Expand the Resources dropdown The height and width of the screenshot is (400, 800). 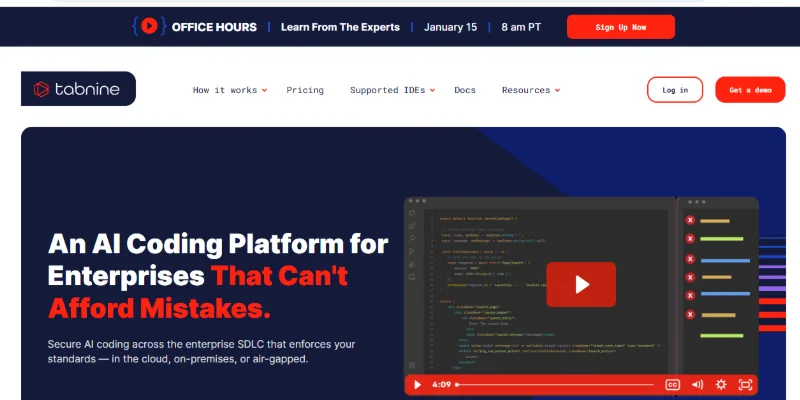[530, 90]
